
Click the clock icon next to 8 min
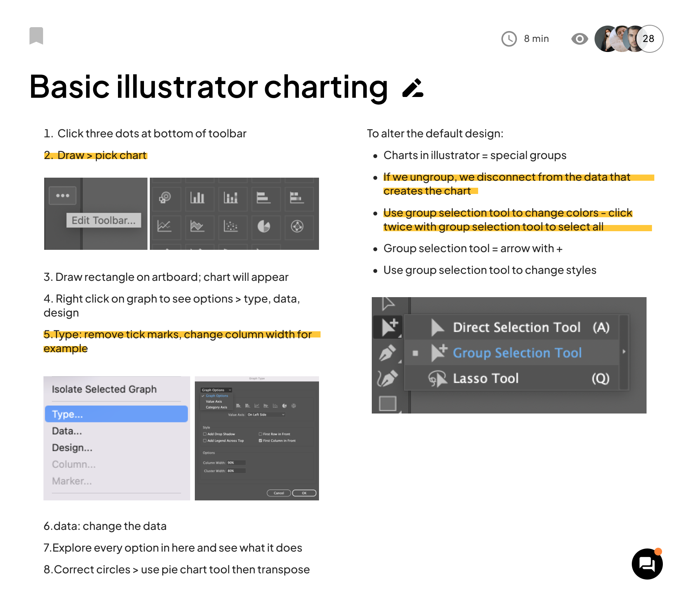click(x=509, y=39)
